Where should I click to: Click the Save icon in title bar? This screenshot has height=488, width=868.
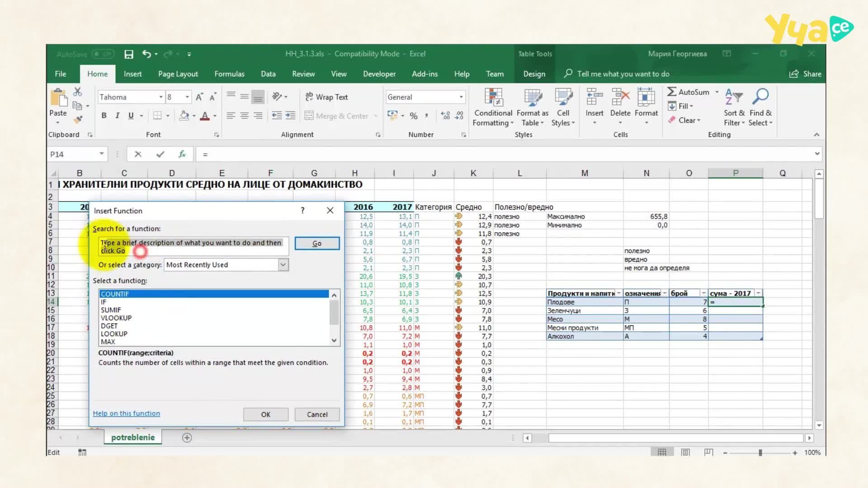click(129, 54)
